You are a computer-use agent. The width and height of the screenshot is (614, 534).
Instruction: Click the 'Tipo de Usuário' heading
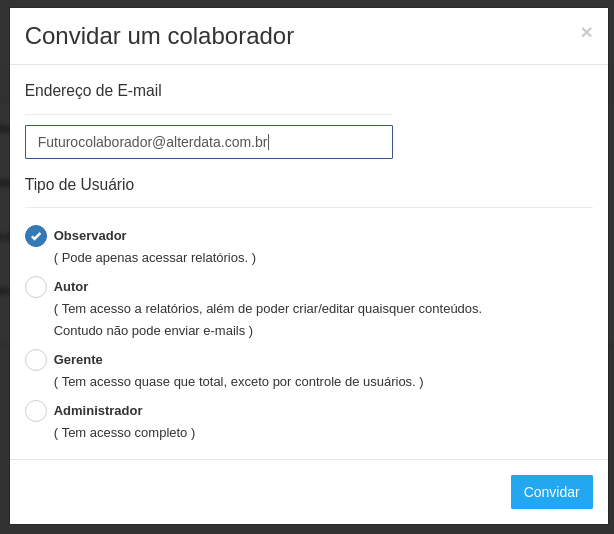79,185
